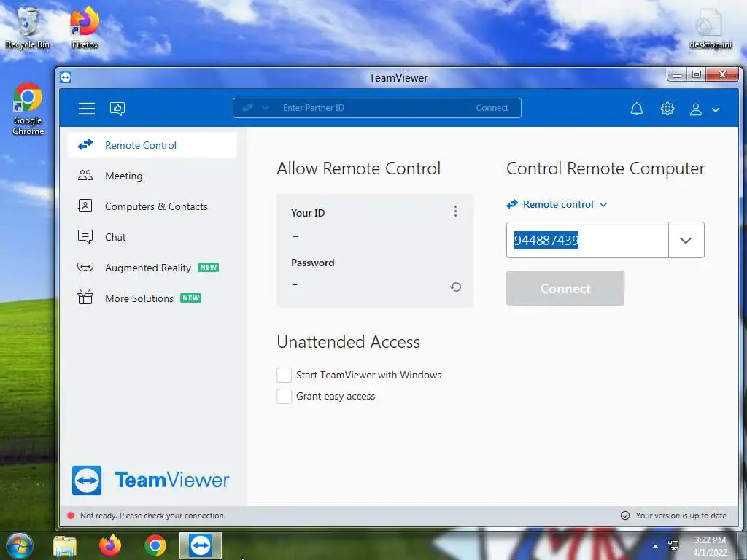Click the red Not ready status indicator

click(x=71, y=516)
